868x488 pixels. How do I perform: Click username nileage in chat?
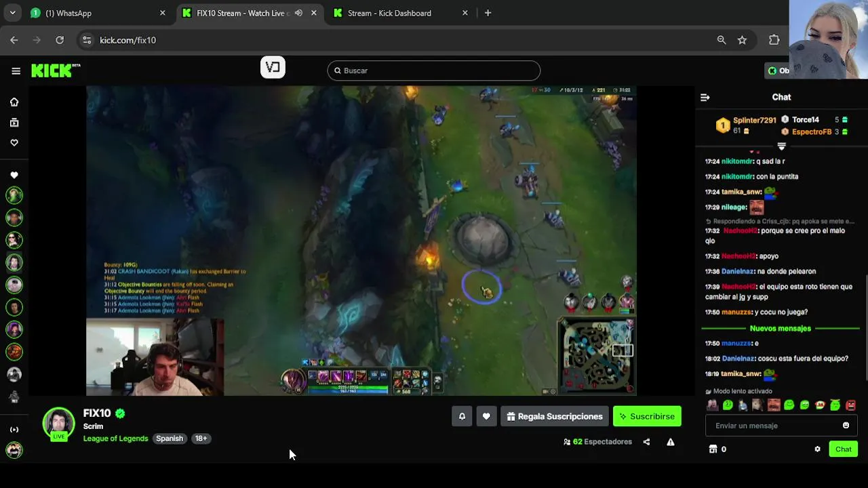tap(734, 207)
